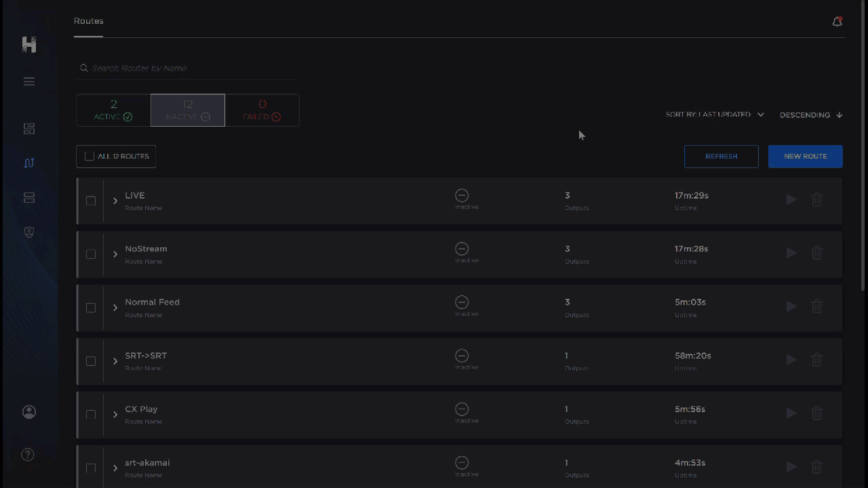The image size is (868, 488).
Task: Go to the dashboard grid icon
Action: click(29, 129)
